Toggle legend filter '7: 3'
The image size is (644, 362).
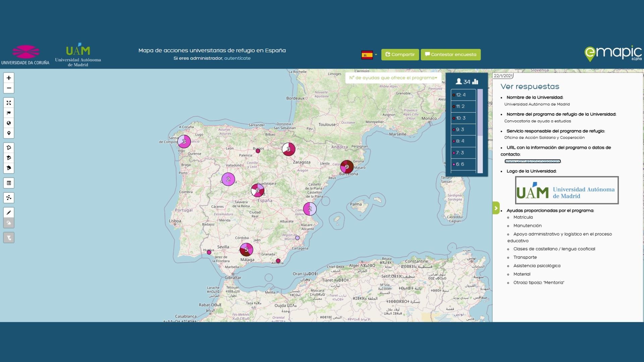click(x=463, y=153)
